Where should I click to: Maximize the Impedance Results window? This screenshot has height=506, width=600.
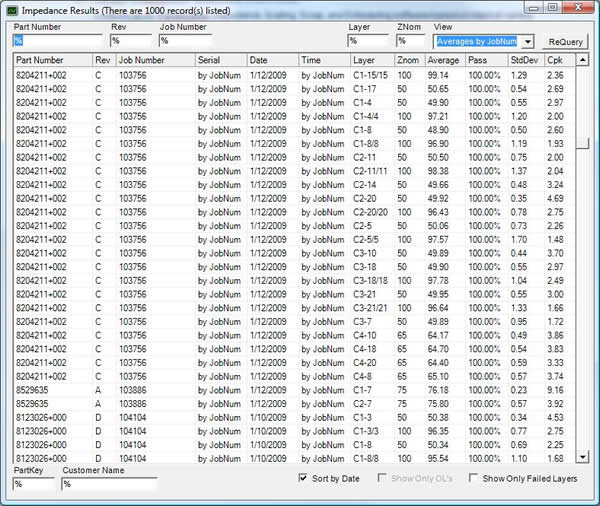click(553, 8)
